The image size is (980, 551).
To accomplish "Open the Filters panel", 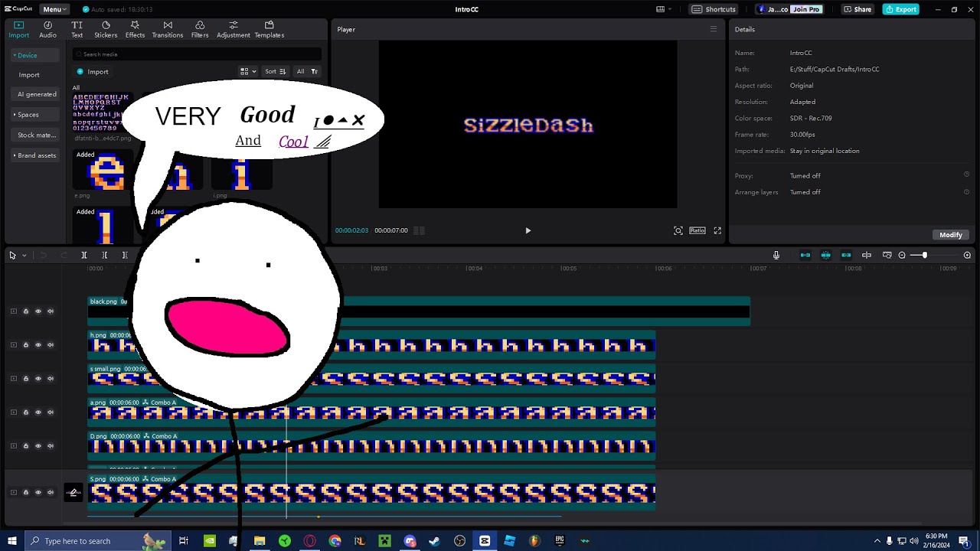I will pyautogui.click(x=200, y=30).
